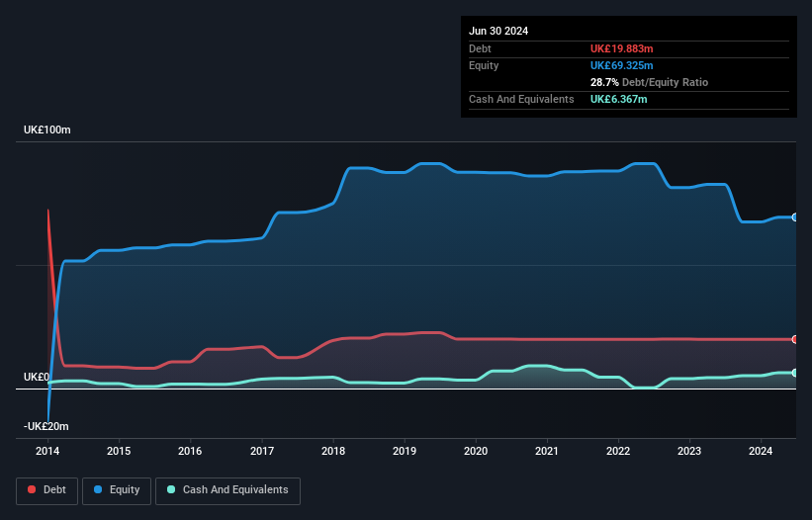Click the -UK£20m y-axis label
812x520 pixels.
(46, 426)
